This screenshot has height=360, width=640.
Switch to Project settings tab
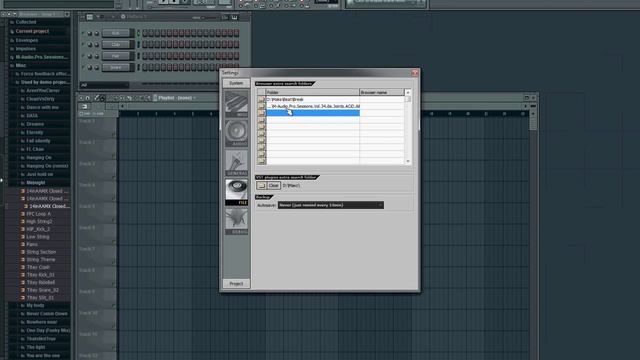(x=236, y=284)
